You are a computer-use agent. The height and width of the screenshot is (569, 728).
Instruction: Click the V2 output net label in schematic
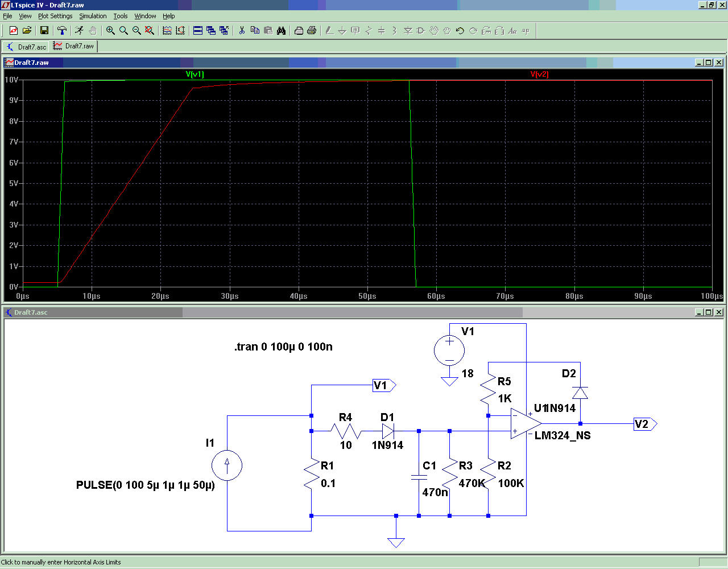pos(646,424)
